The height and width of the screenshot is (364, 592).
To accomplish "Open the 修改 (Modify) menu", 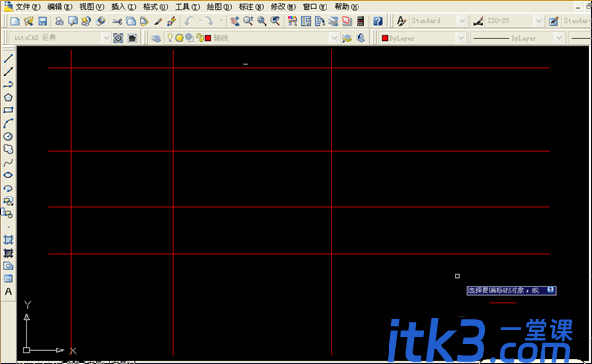I will pyautogui.click(x=283, y=7).
